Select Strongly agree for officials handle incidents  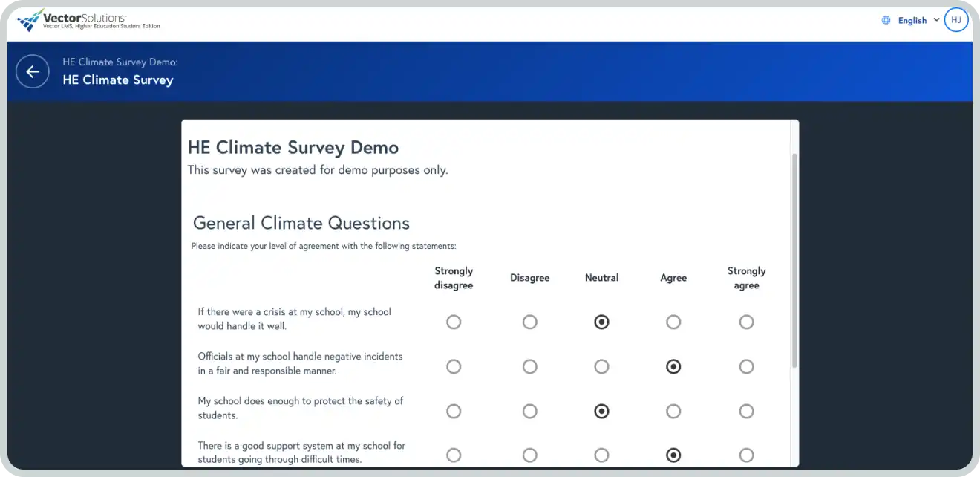coord(746,366)
